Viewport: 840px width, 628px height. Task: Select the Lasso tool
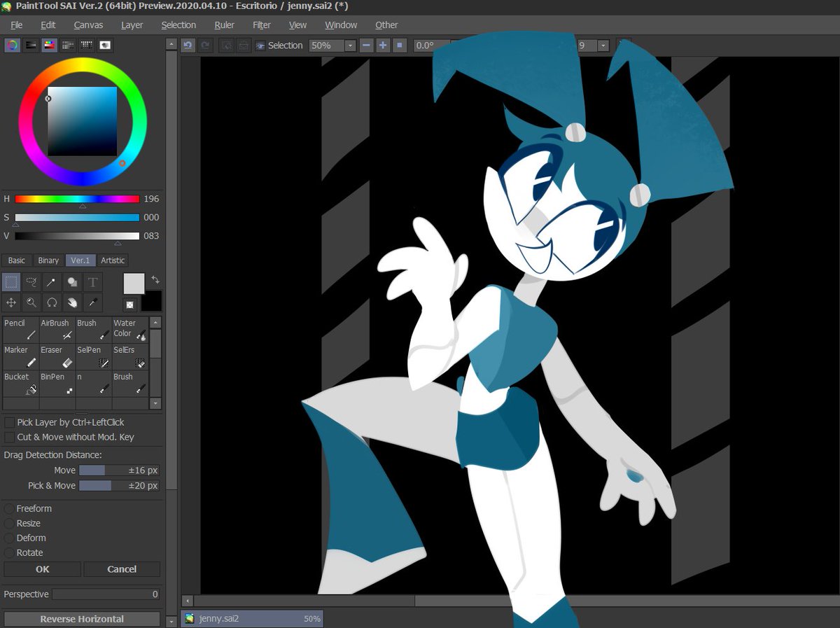coord(31,282)
